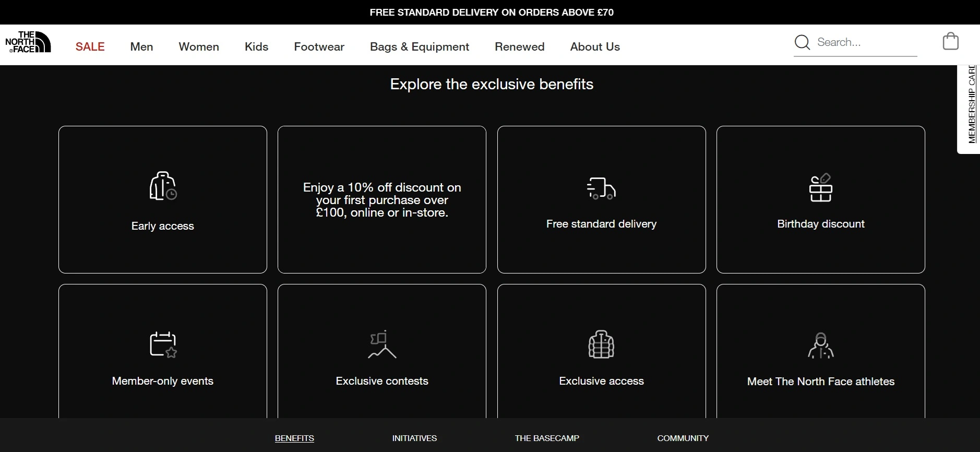Viewport: 980px width, 452px height.
Task: Click the Exclusive contests flag icon
Action: tap(382, 344)
